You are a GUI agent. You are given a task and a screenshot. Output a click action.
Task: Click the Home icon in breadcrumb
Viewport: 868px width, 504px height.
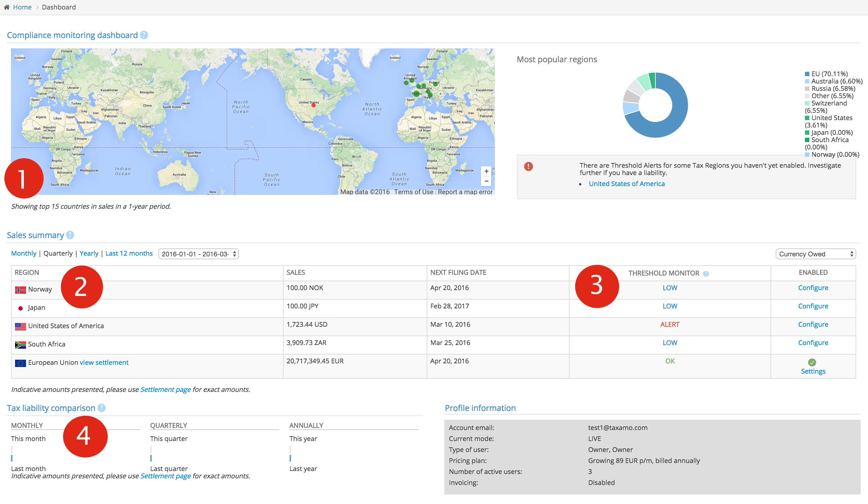click(x=7, y=7)
